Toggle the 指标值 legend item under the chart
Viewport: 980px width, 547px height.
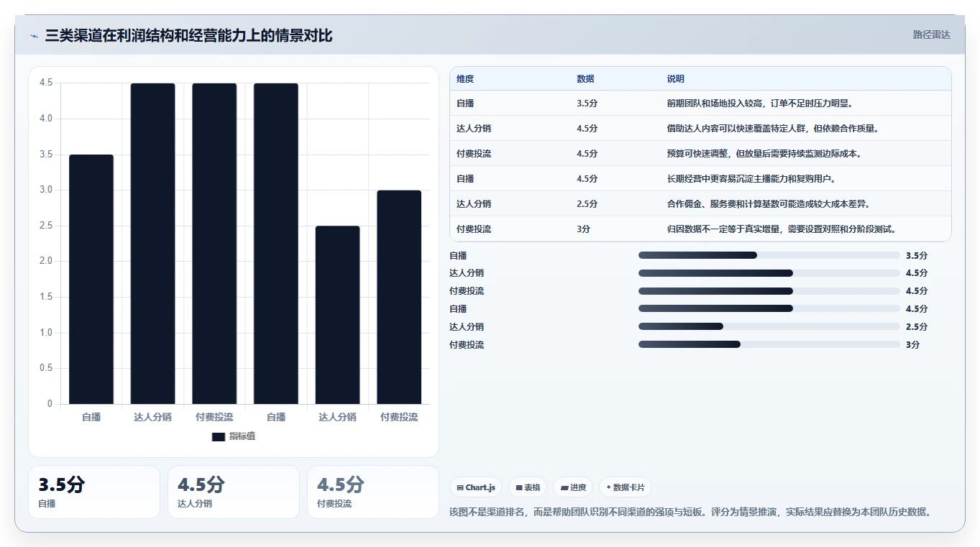[233, 436]
